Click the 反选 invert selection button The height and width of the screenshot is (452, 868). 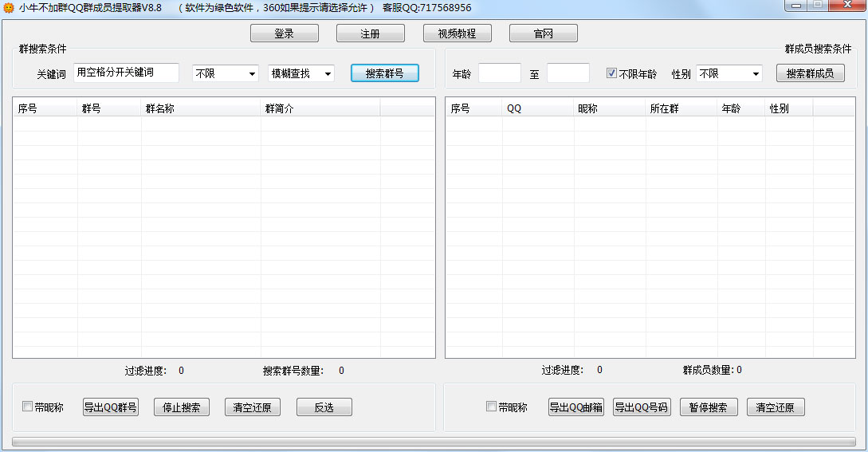(324, 407)
